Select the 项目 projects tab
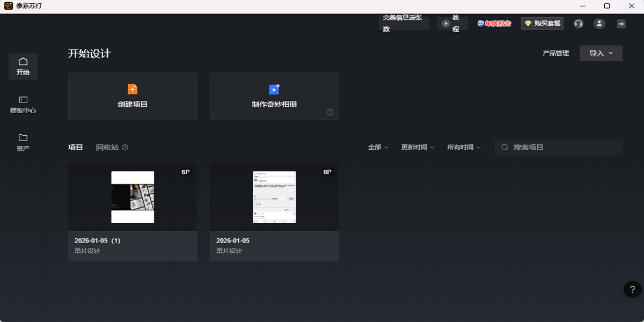This screenshot has width=644, height=322. pos(76,147)
